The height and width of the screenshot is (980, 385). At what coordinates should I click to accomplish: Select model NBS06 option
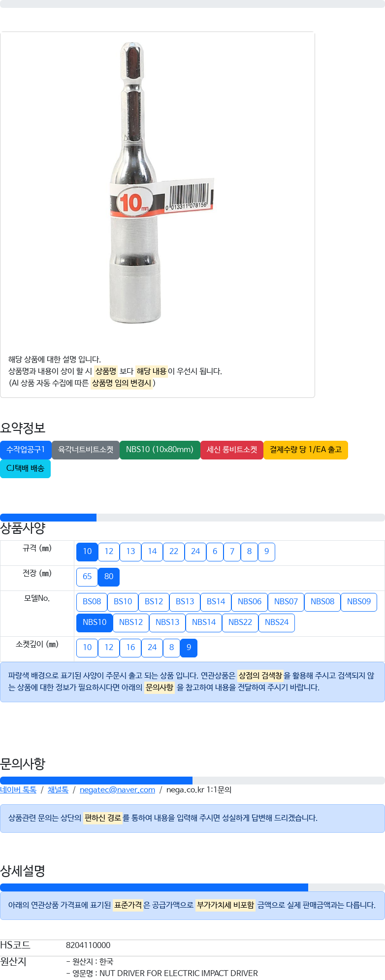pyautogui.click(x=250, y=602)
